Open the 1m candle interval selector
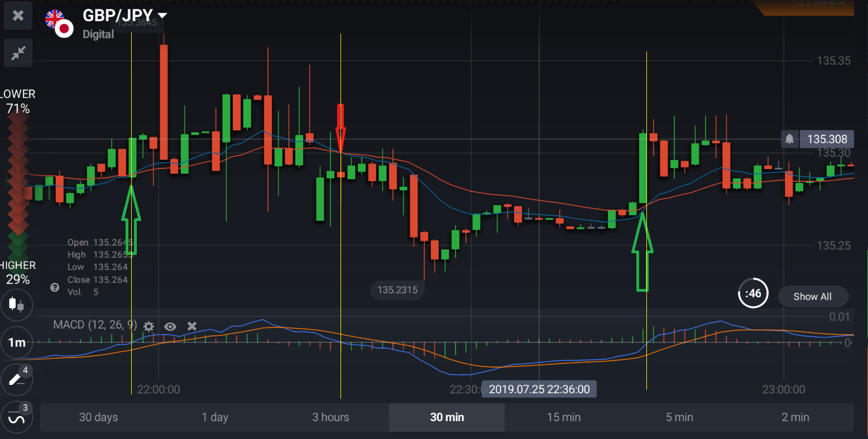868x439 pixels. point(17,342)
